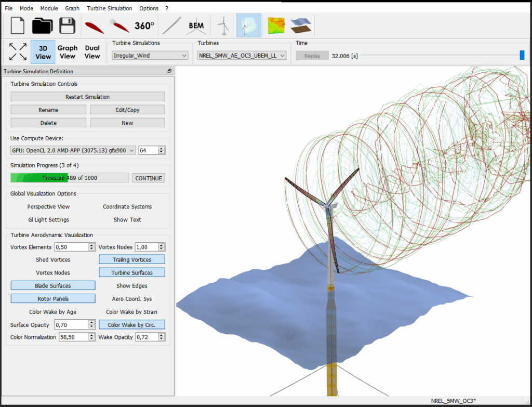
Task: Click the Time playback slider handle
Action: (522, 56)
